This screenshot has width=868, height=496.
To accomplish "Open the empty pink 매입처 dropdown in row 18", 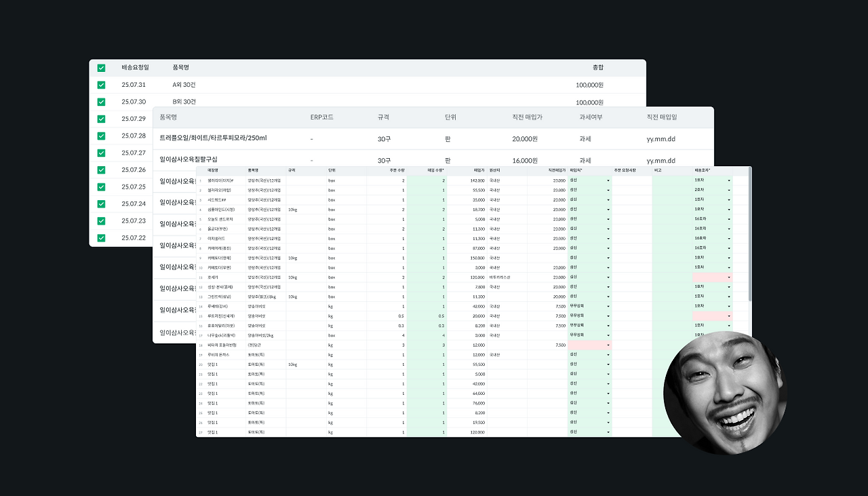I will pos(590,345).
